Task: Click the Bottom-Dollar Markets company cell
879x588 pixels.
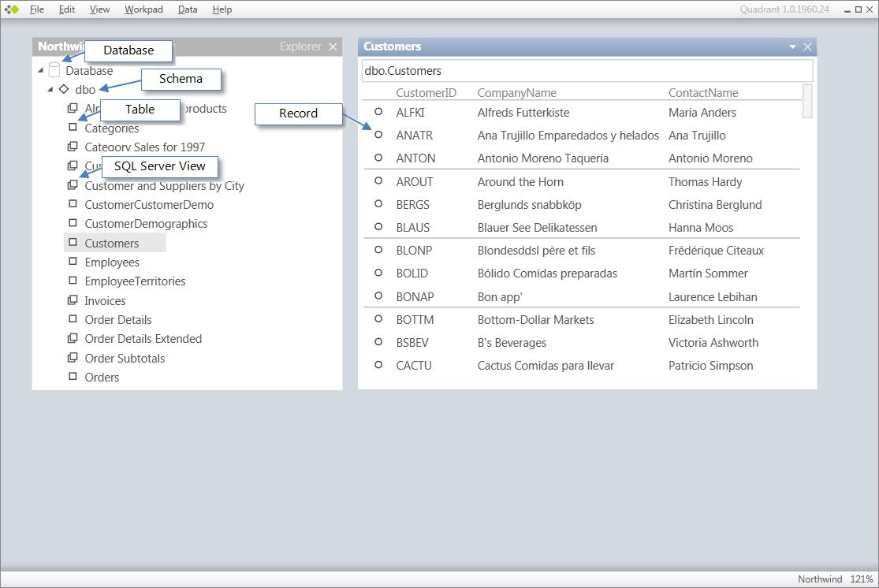Action: point(536,320)
